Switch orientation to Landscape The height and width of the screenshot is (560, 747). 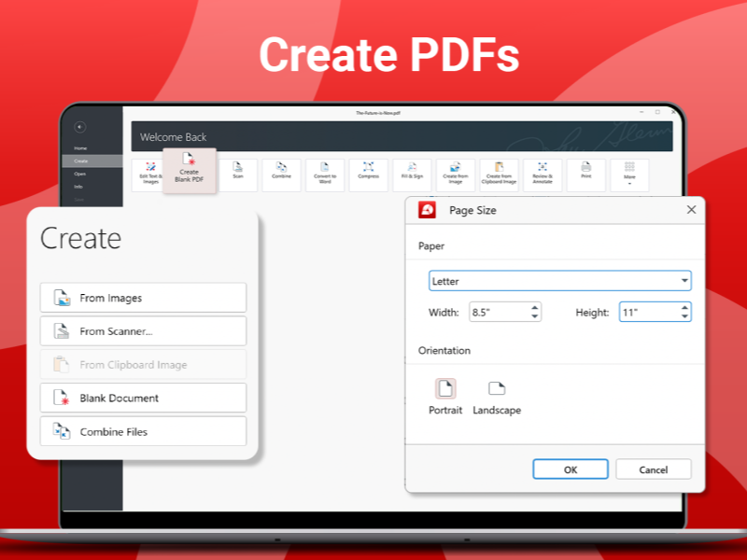coord(497,397)
